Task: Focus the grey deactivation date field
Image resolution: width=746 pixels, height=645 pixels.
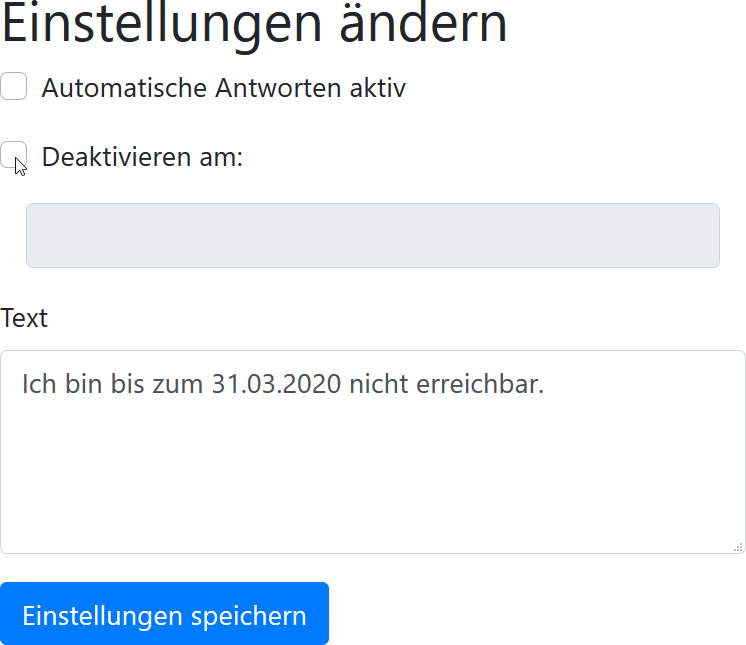Action: click(372, 236)
